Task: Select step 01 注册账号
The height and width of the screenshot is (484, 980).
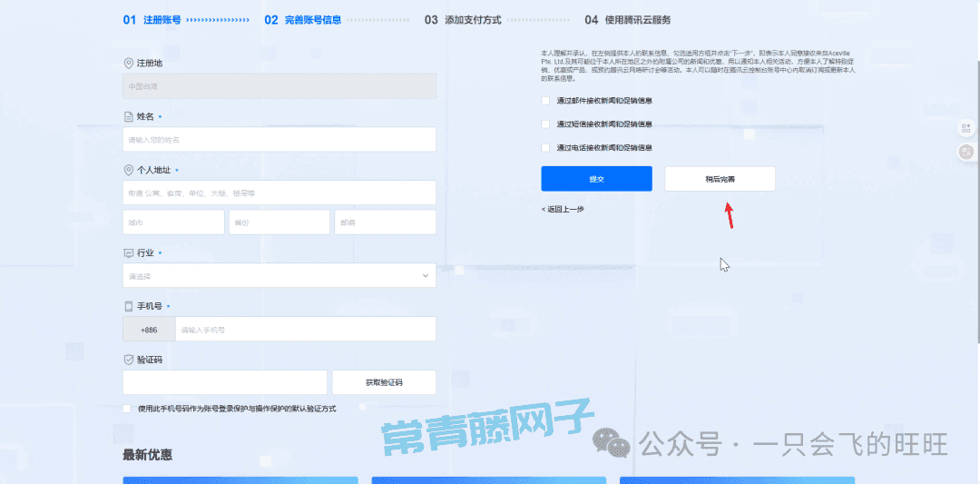Action: 152,20
